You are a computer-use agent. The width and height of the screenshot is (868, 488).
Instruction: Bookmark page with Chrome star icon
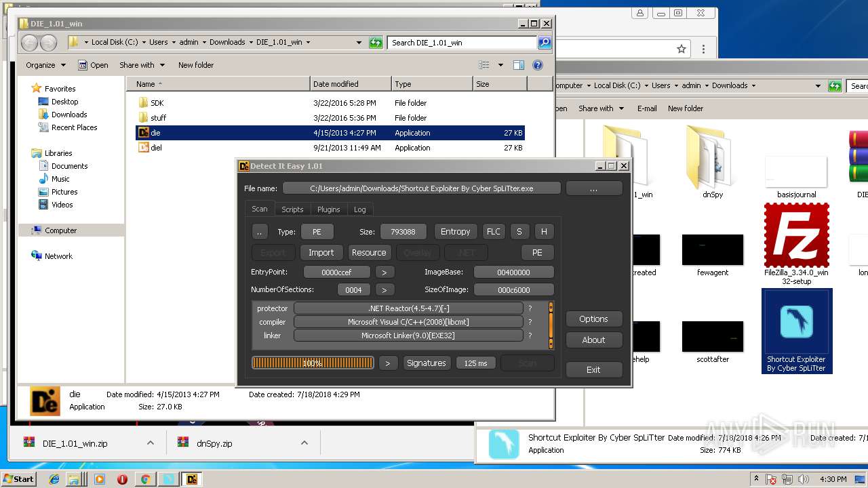(682, 49)
